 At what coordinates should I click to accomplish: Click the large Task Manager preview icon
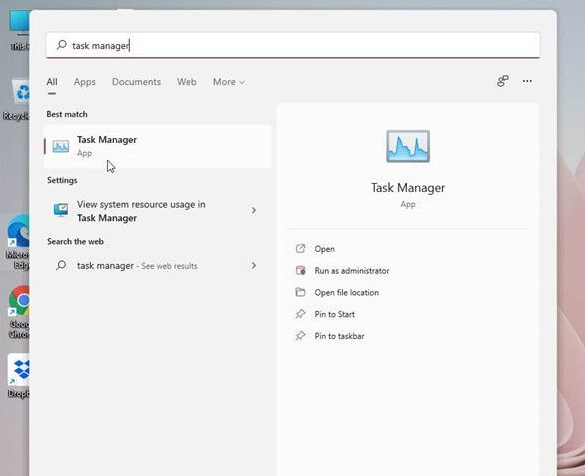(408, 146)
